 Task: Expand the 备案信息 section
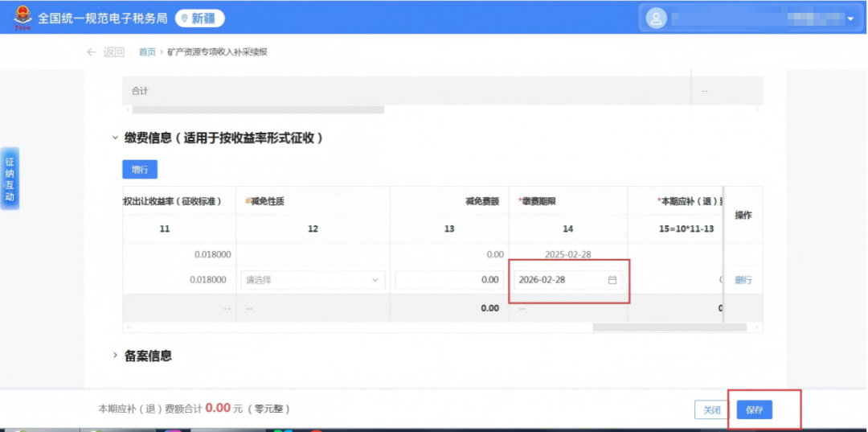(x=115, y=356)
